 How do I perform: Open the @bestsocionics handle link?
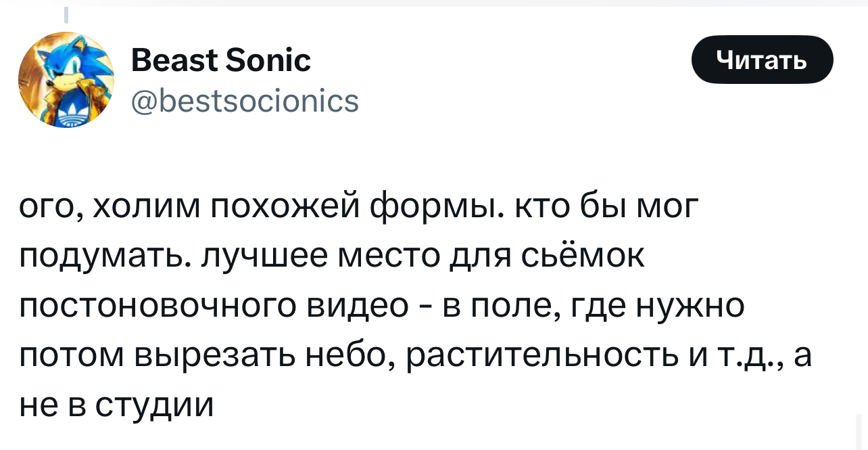pyautogui.click(x=245, y=101)
